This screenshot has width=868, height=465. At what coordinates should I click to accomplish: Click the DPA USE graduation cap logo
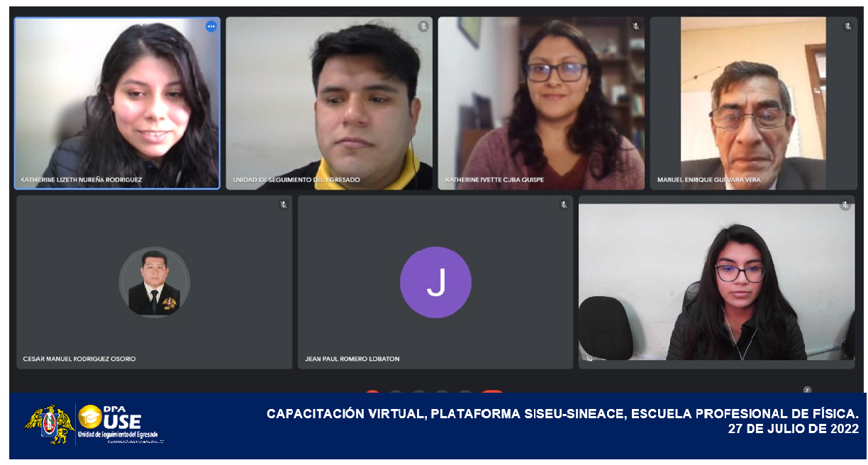pyautogui.click(x=90, y=418)
